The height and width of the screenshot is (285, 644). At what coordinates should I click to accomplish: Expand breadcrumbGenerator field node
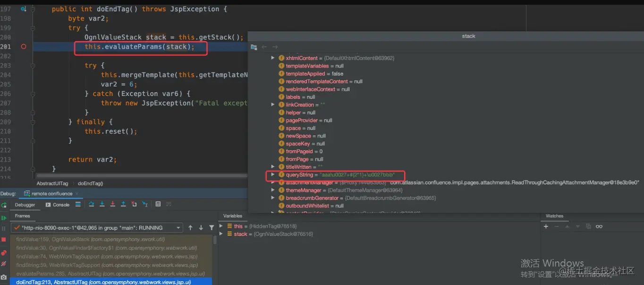coord(272,198)
